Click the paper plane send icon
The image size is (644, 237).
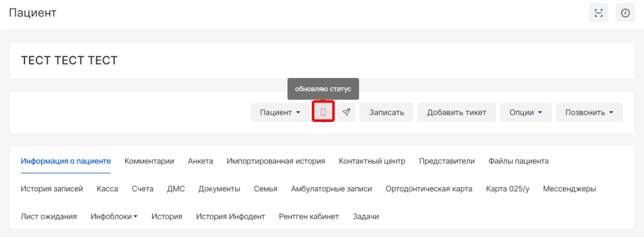pyautogui.click(x=347, y=112)
